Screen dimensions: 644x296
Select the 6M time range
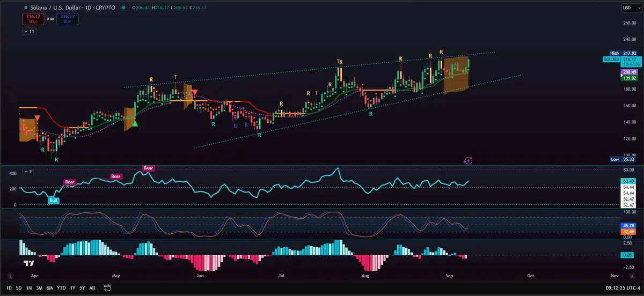(50, 288)
